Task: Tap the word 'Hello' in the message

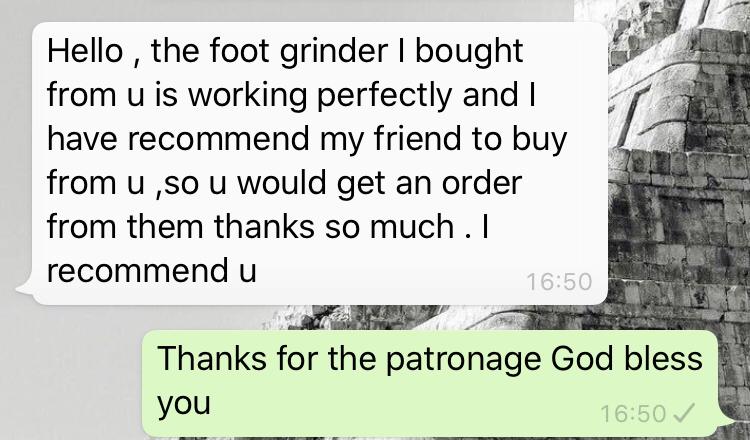Action: (85, 50)
